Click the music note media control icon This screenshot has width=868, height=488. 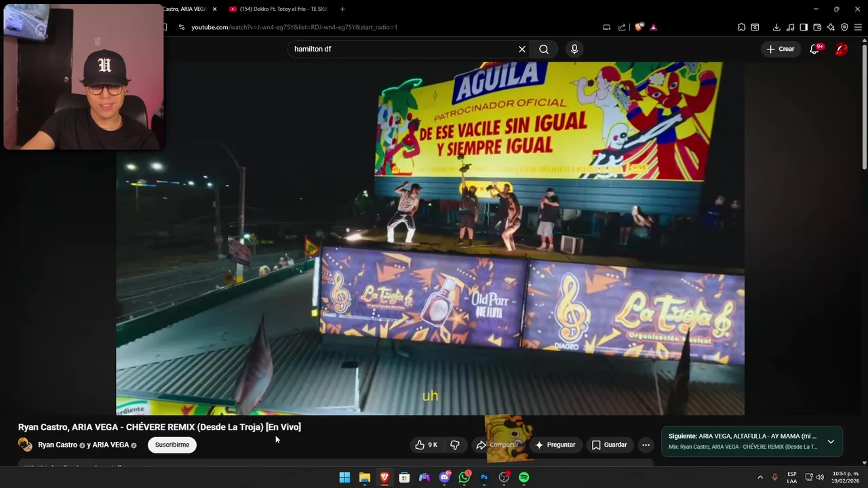click(790, 27)
